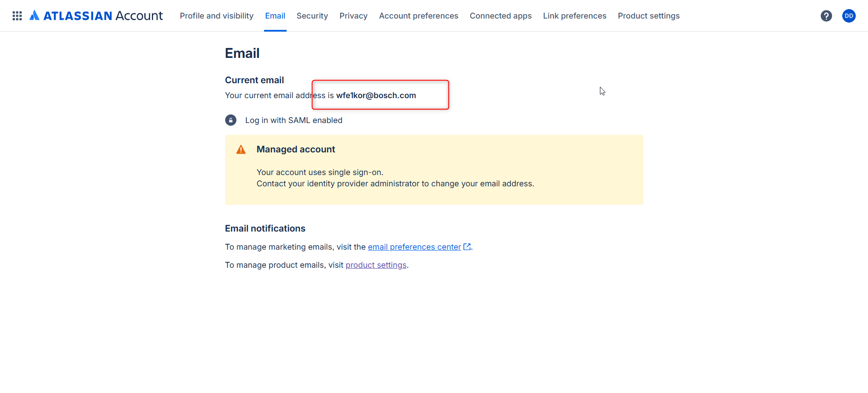Click the Managed account warning icon
868x393 pixels.
[241, 150]
